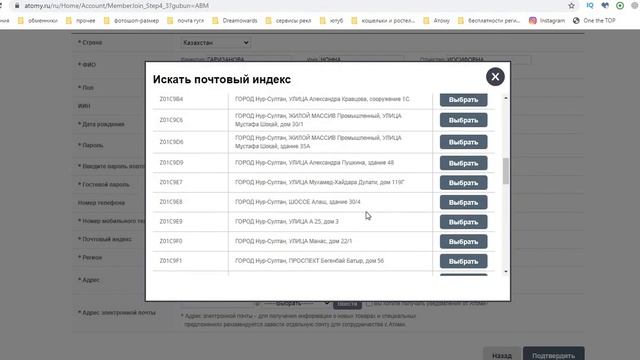Select postal code text Z01C9E7
The width and height of the screenshot is (640, 360).
pyautogui.click(x=171, y=182)
